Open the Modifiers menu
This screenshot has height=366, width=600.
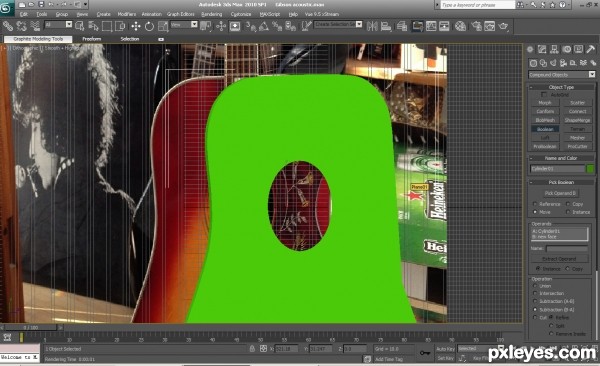tap(127, 14)
